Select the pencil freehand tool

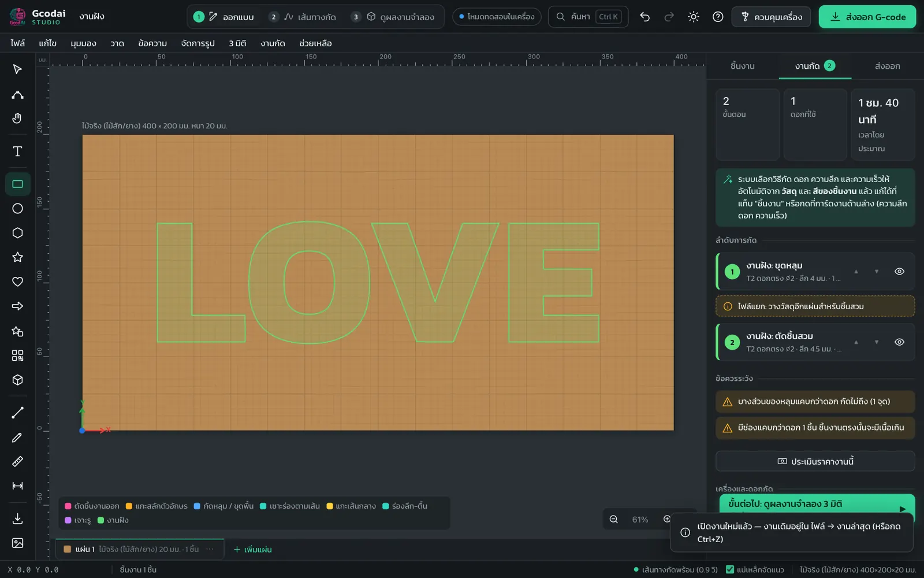click(17, 438)
